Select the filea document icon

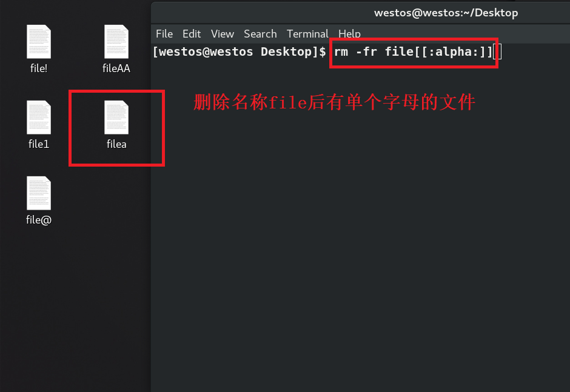click(x=116, y=118)
